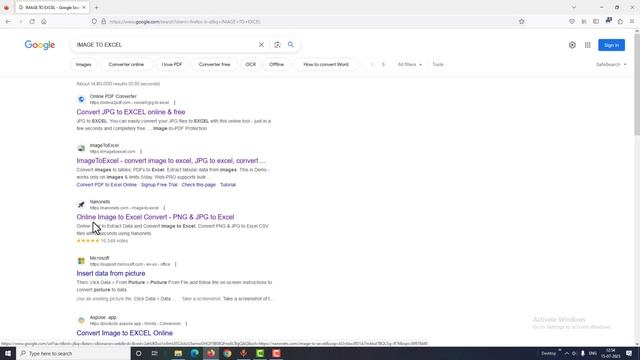The height and width of the screenshot is (360, 640).
Task: Open the library bookshelf icon in toolbar
Action: pyautogui.click(x=584, y=22)
